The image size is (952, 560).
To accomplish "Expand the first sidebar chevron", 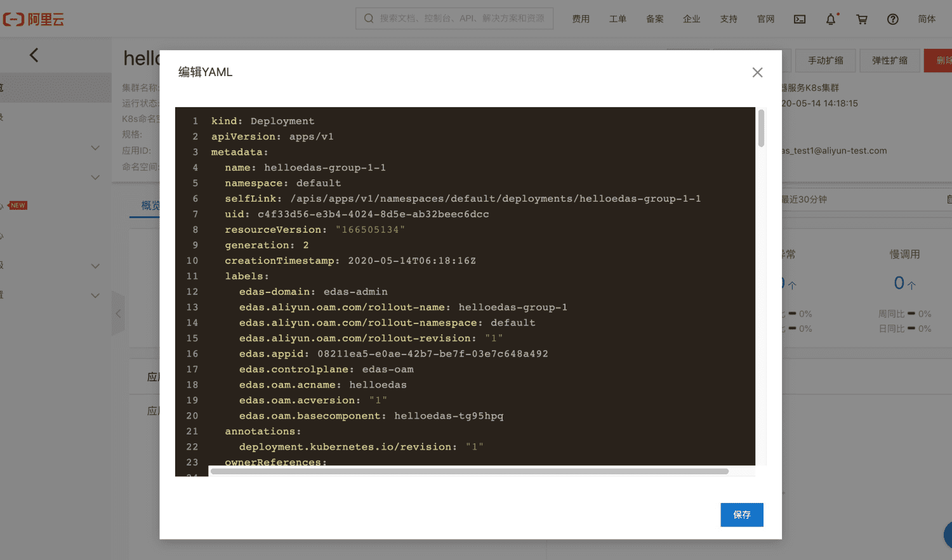I will (x=95, y=148).
